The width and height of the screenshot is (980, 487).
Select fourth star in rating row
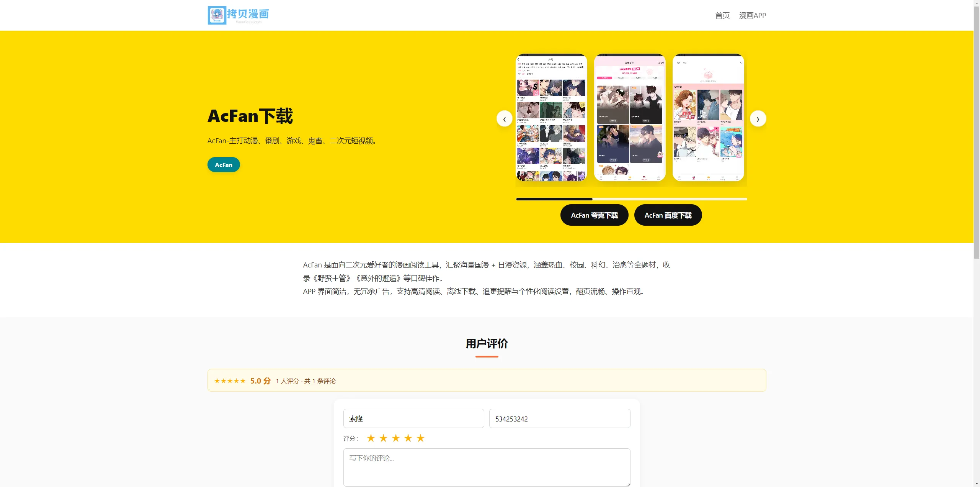pos(408,438)
